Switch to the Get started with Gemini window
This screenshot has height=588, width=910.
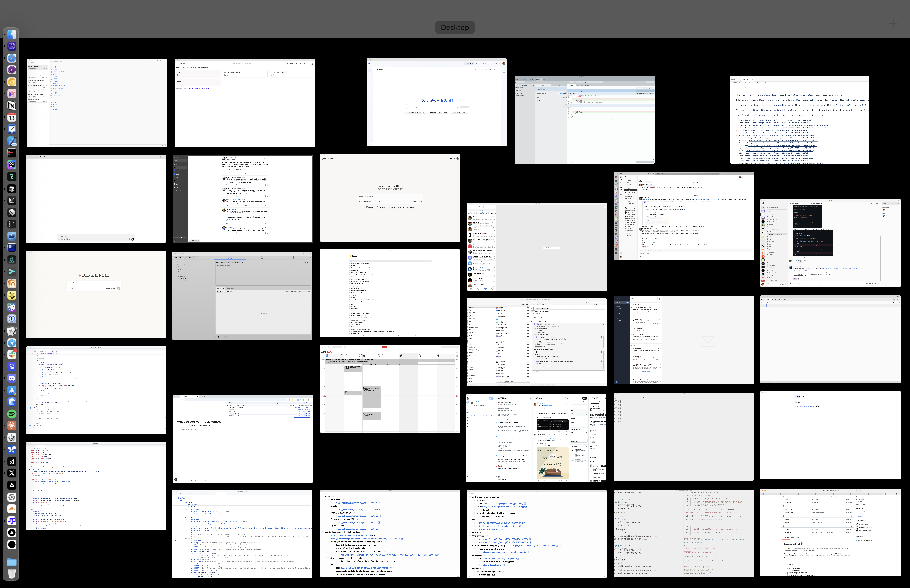click(437, 102)
